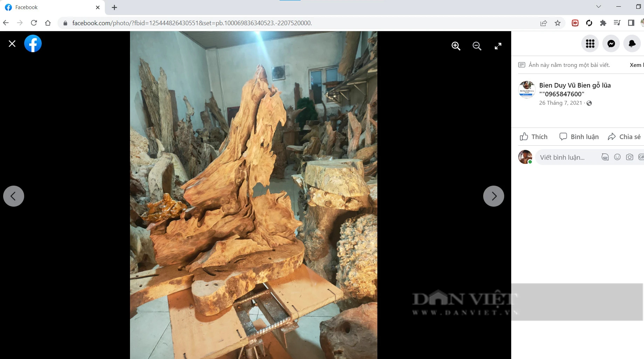This screenshot has width=644, height=359.
Task: Open the media control button
Action: 617,23
